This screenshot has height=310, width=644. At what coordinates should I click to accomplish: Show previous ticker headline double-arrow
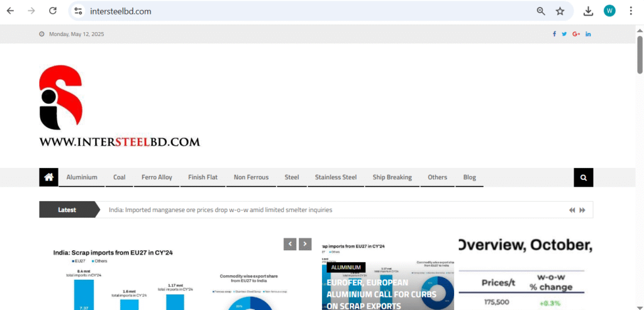pyautogui.click(x=572, y=210)
